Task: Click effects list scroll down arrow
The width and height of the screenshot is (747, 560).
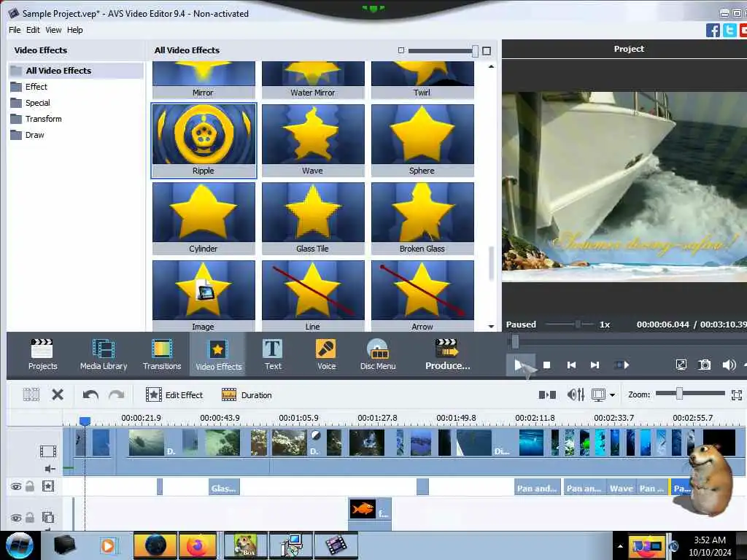Action: click(491, 326)
